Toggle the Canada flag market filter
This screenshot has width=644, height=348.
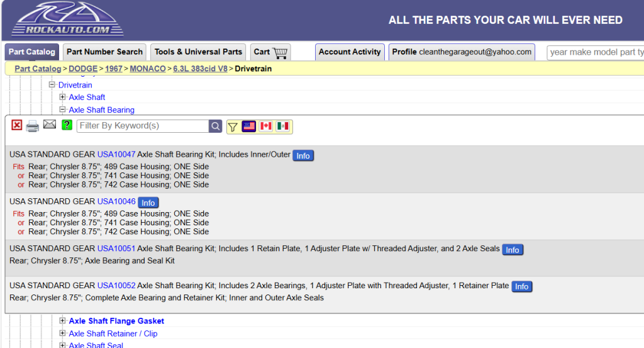266,126
